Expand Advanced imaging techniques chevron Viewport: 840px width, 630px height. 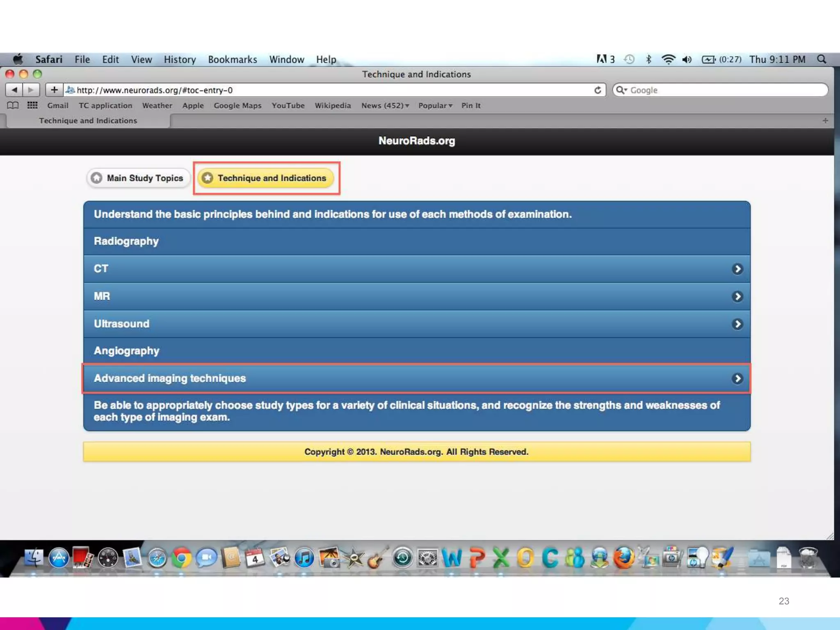[737, 379]
